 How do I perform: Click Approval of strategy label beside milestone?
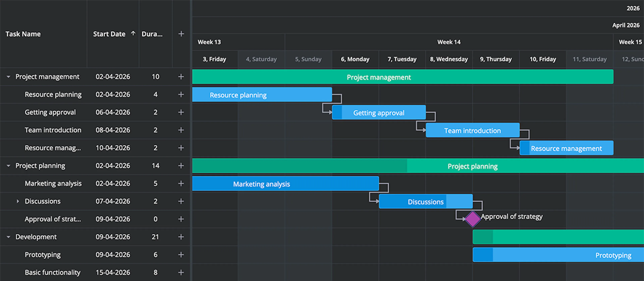[x=512, y=216]
